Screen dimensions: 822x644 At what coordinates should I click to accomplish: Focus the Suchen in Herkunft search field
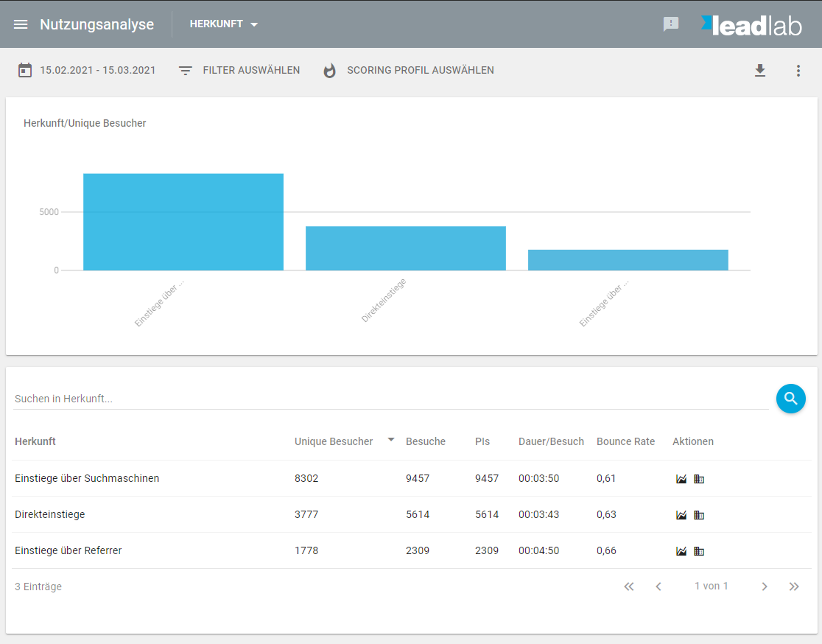click(390, 399)
